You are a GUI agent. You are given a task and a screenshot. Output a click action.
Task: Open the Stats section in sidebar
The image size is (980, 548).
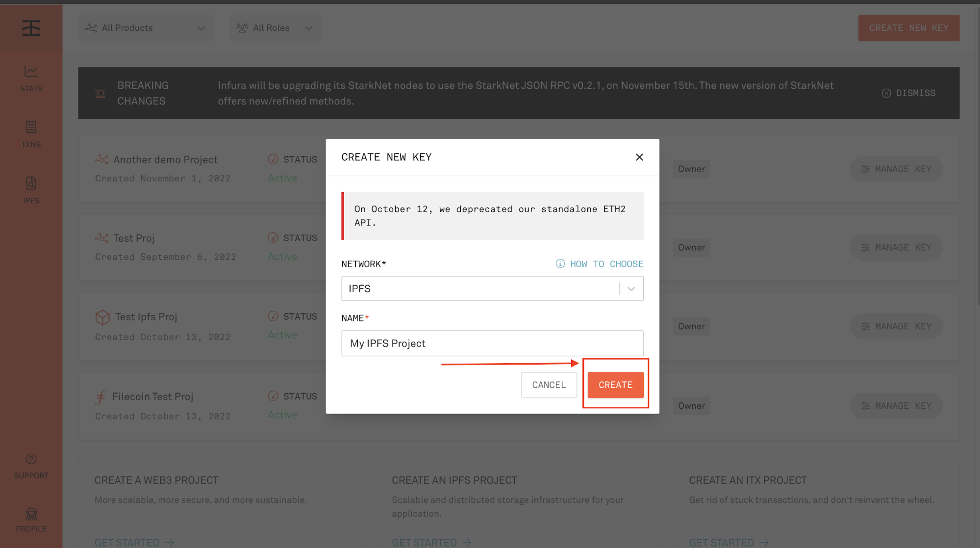pos(31,79)
